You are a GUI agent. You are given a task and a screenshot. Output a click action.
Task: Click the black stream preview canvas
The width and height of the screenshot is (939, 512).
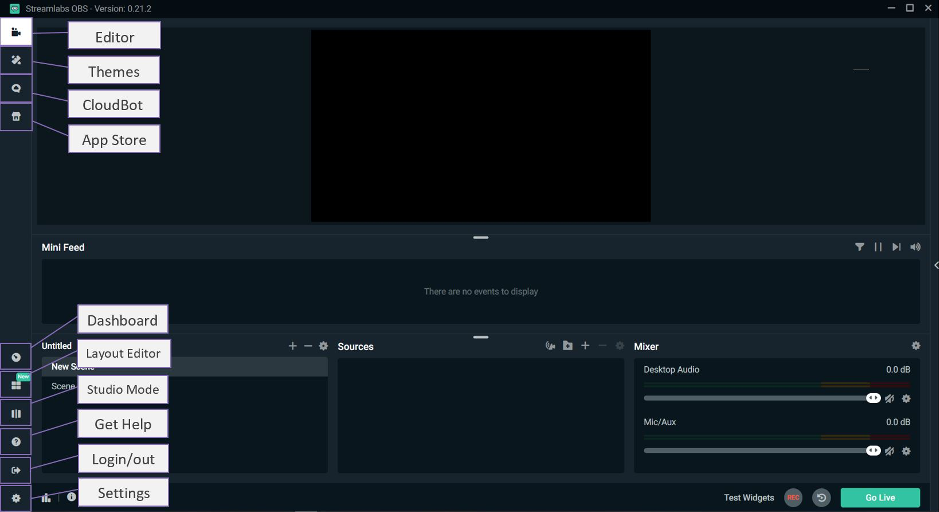(x=480, y=126)
